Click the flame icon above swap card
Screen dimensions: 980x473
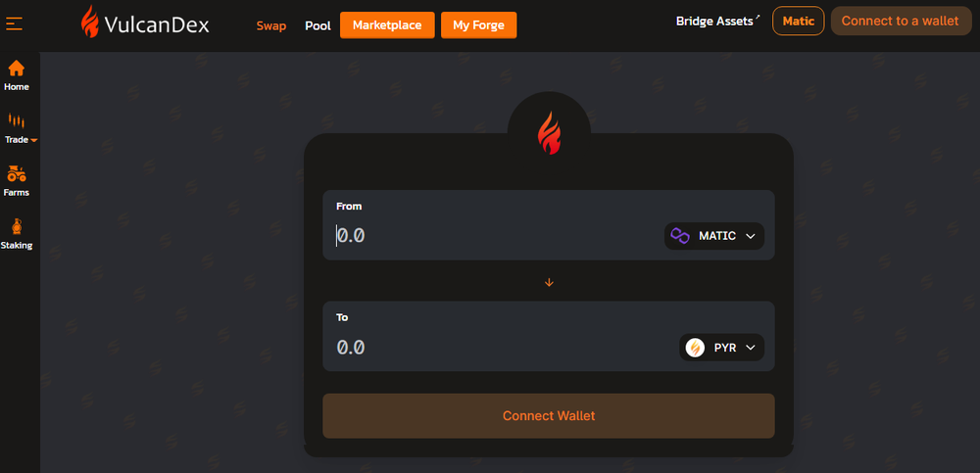pyautogui.click(x=550, y=132)
